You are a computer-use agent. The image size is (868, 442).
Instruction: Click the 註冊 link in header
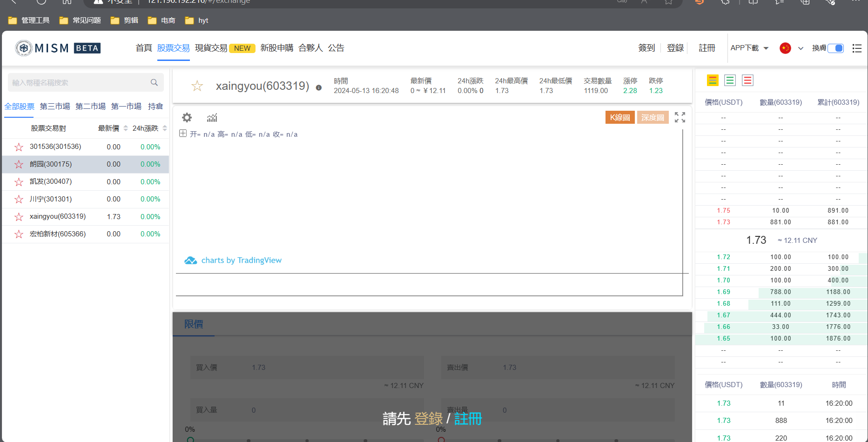[x=707, y=48]
